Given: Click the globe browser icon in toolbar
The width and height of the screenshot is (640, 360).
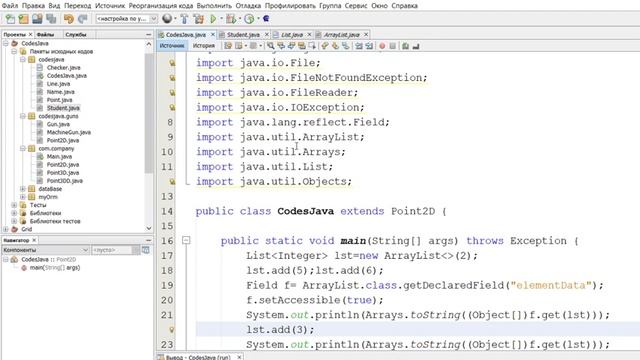Looking at the screenshot, I should tap(167, 19).
